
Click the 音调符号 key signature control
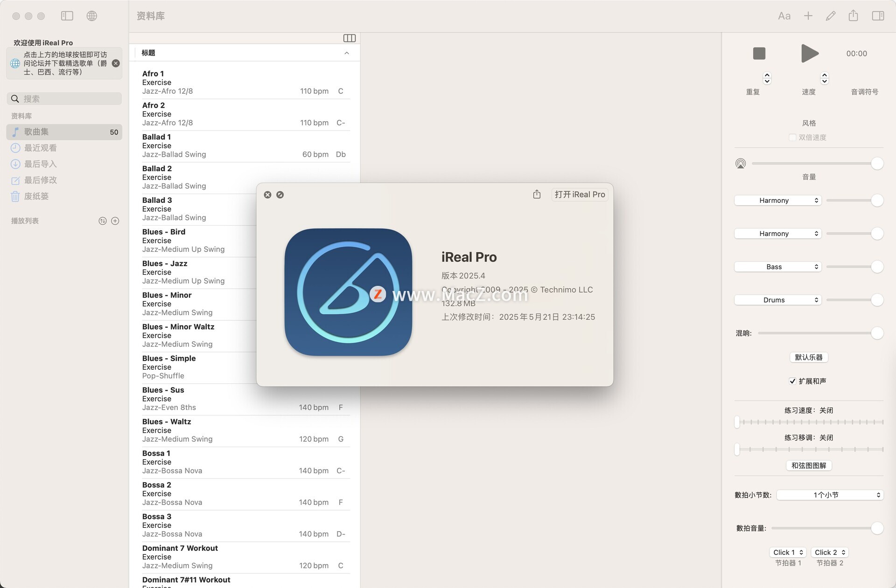[x=864, y=92]
